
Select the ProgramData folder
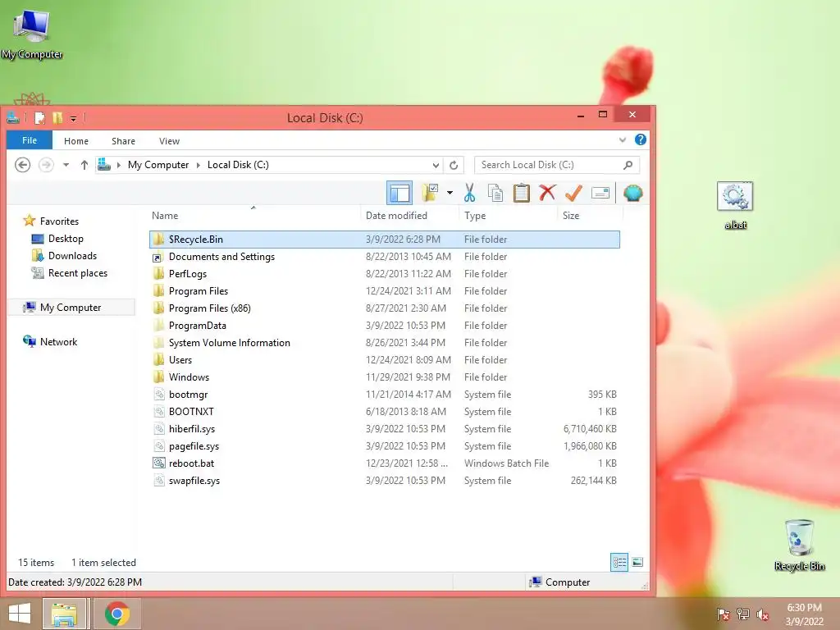[384, 325]
